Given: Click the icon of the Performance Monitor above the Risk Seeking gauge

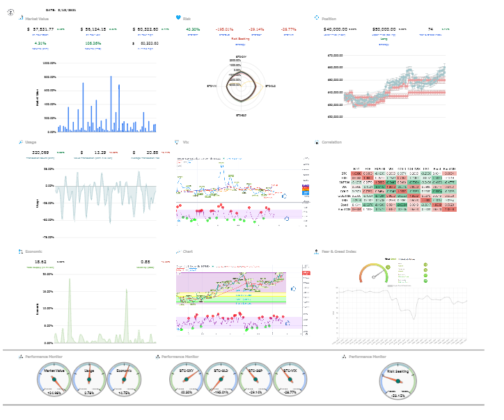Looking at the screenshot, I should pos(344,357).
